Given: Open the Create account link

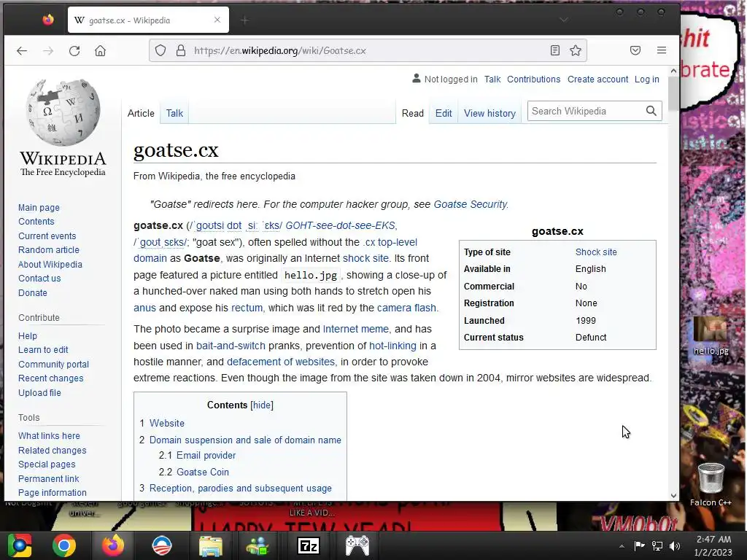Looking at the screenshot, I should [x=598, y=79].
